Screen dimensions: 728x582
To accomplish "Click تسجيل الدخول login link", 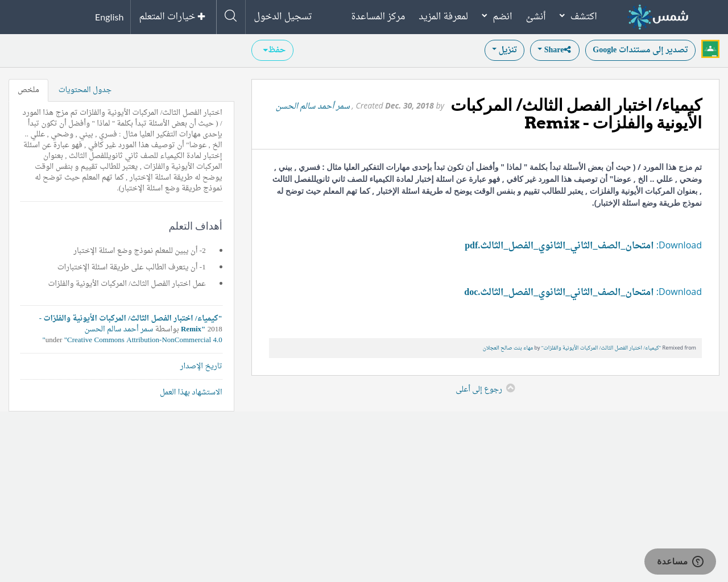I will coord(283,16).
